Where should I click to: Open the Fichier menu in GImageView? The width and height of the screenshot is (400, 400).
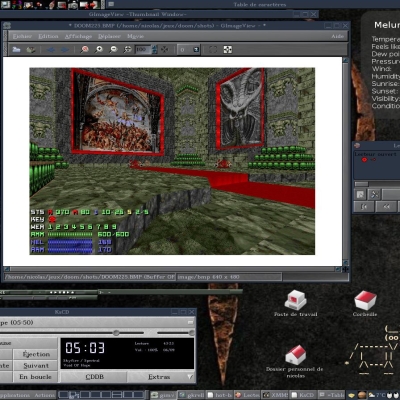click(22, 36)
